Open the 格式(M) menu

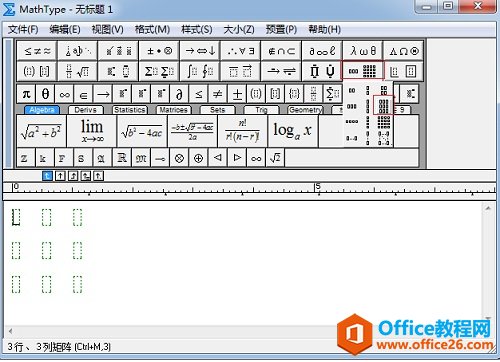(x=152, y=30)
